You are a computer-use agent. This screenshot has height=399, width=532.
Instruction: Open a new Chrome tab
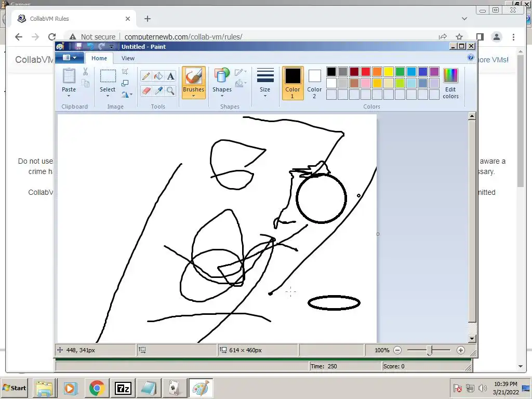pos(147,19)
